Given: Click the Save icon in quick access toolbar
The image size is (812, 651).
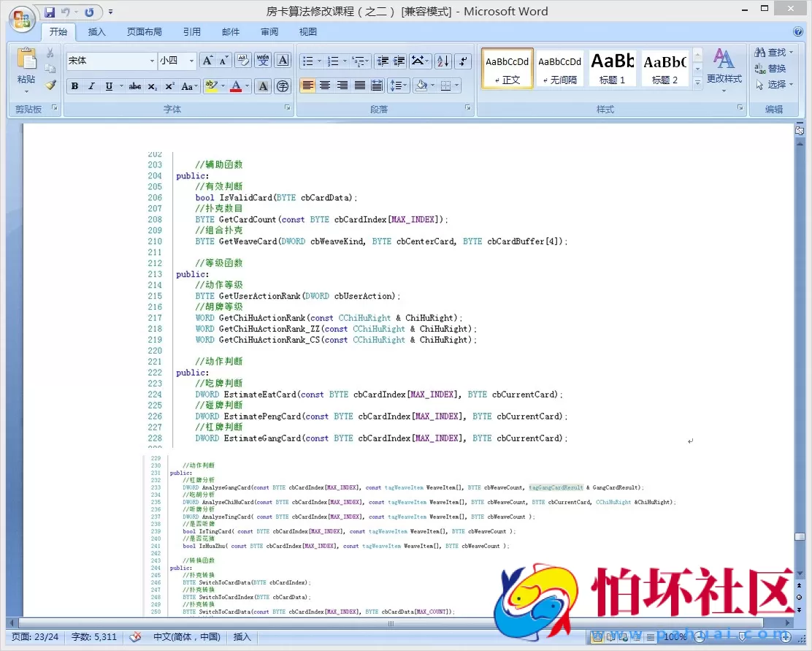Looking at the screenshot, I should pos(50,12).
